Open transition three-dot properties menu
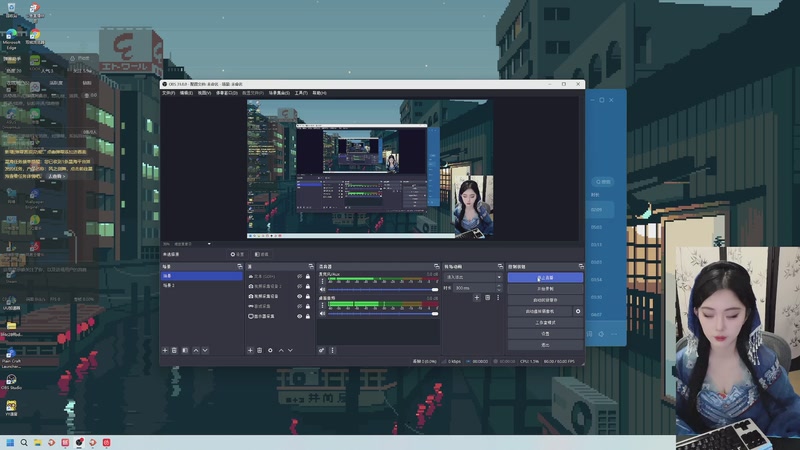Image resolution: width=800 pixels, height=450 pixels. pyautogui.click(x=498, y=297)
